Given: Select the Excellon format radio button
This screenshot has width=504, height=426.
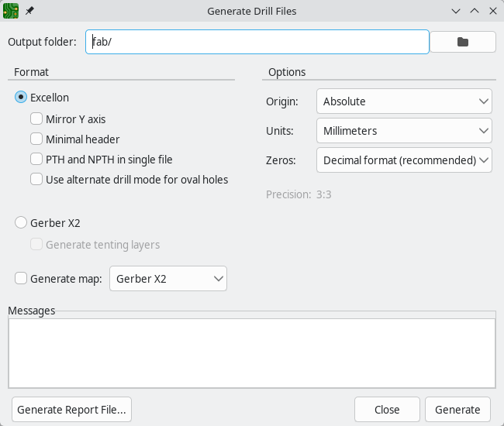Looking at the screenshot, I should [21, 98].
